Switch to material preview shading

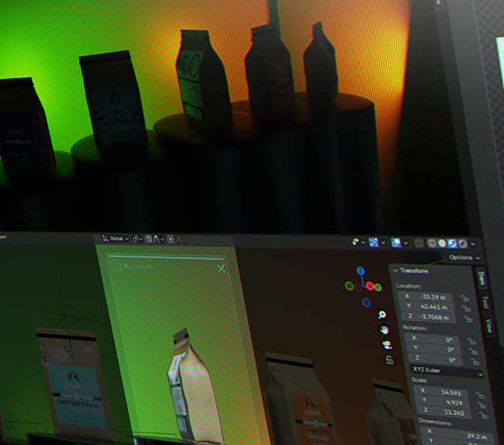point(453,244)
